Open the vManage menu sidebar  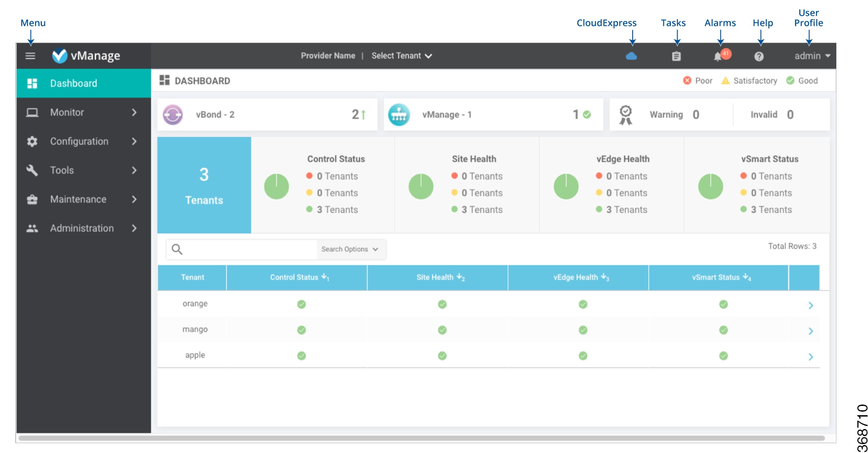pos(30,56)
